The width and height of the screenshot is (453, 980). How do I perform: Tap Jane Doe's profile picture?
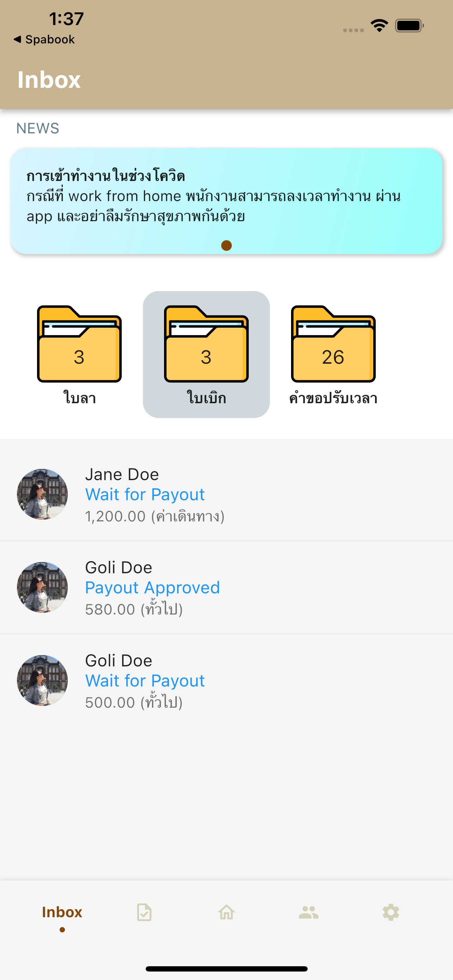[42, 494]
